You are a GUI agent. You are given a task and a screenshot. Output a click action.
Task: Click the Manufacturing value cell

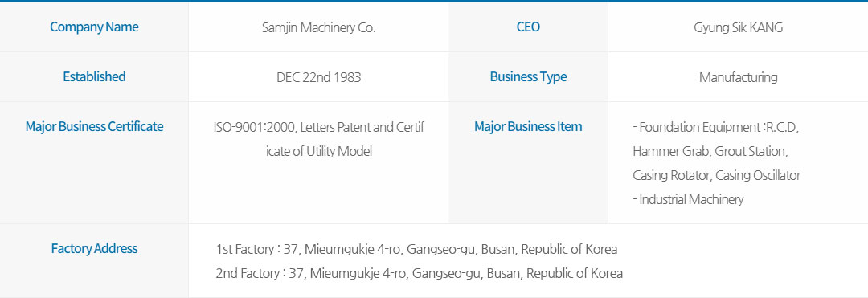738,77
